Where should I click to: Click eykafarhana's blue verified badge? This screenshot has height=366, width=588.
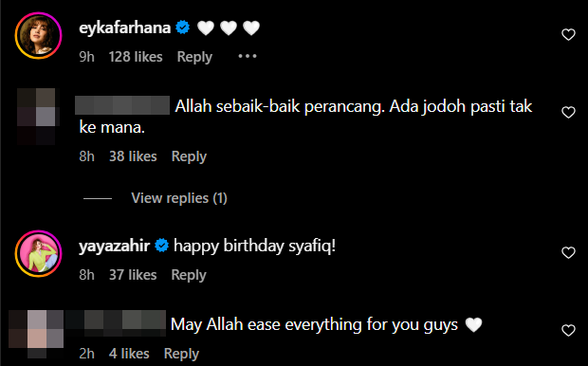[x=183, y=27]
